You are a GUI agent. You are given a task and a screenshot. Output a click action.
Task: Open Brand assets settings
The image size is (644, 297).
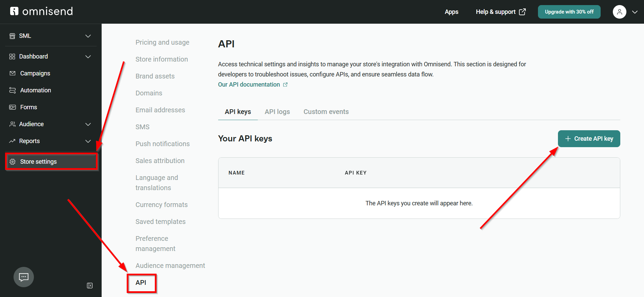click(x=155, y=76)
